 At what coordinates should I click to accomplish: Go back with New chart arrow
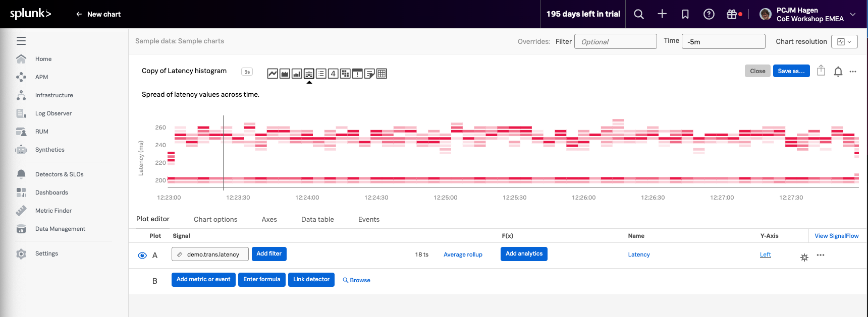click(x=79, y=14)
